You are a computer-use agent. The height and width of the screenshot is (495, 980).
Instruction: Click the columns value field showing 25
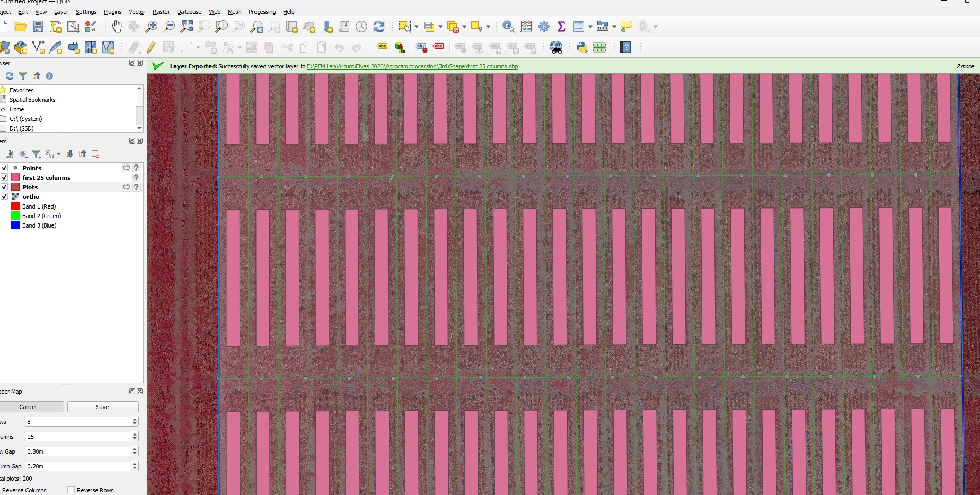tap(78, 436)
